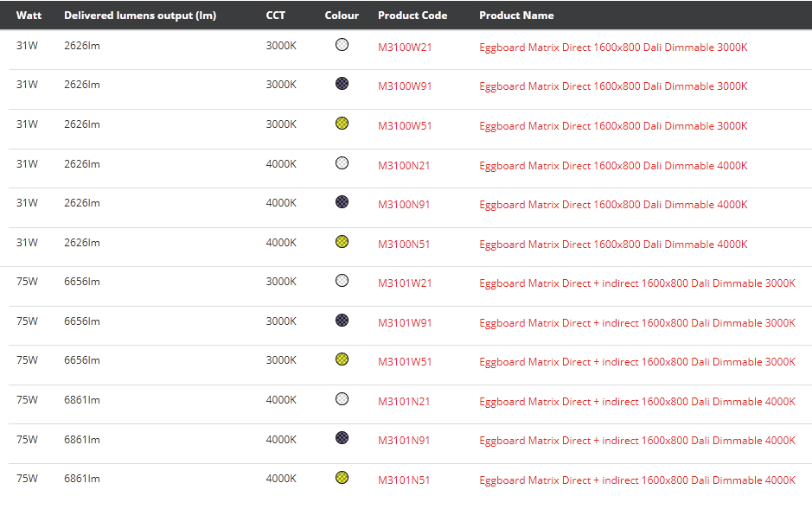Click the white colour swatch in the M3100W21 row
This screenshot has width=812, height=515.
342,45
